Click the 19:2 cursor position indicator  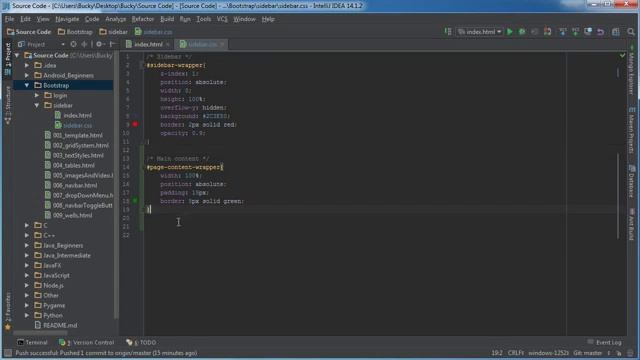497,353
